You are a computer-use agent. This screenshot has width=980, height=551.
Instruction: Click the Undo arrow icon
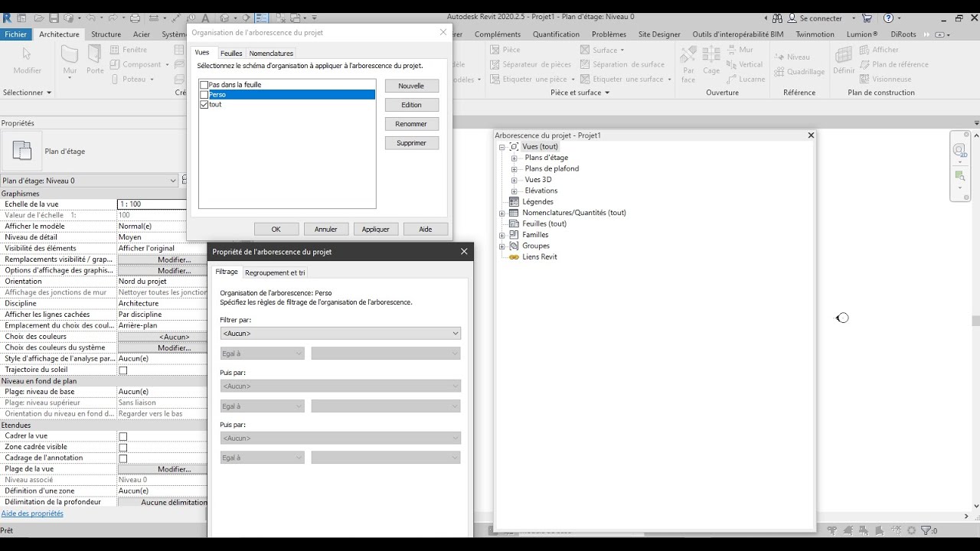91,18
